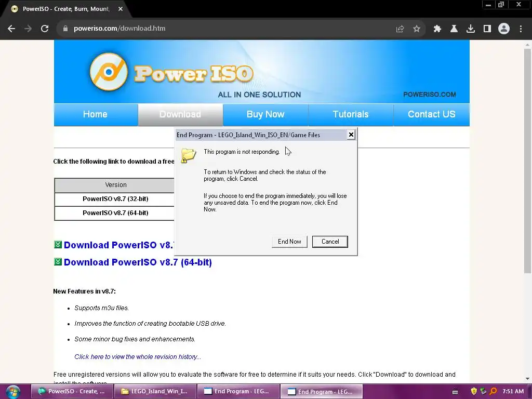Image resolution: width=532 pixels, height=399 pixels.
Task: Select the first End Program taskbar button
Action: (x=238, y=392)
